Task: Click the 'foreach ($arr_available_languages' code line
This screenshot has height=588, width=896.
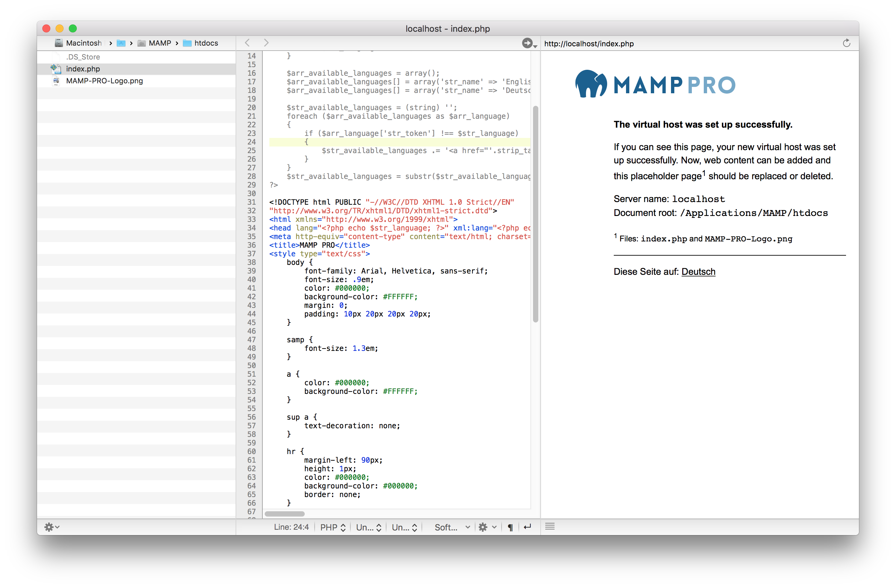Action: coord(398,116)
